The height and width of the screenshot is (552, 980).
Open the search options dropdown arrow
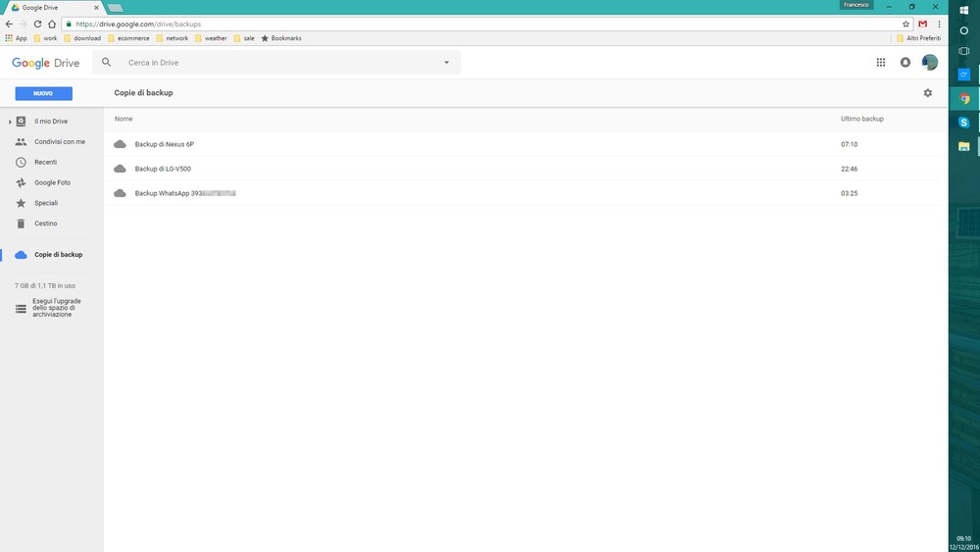point(446,63)
